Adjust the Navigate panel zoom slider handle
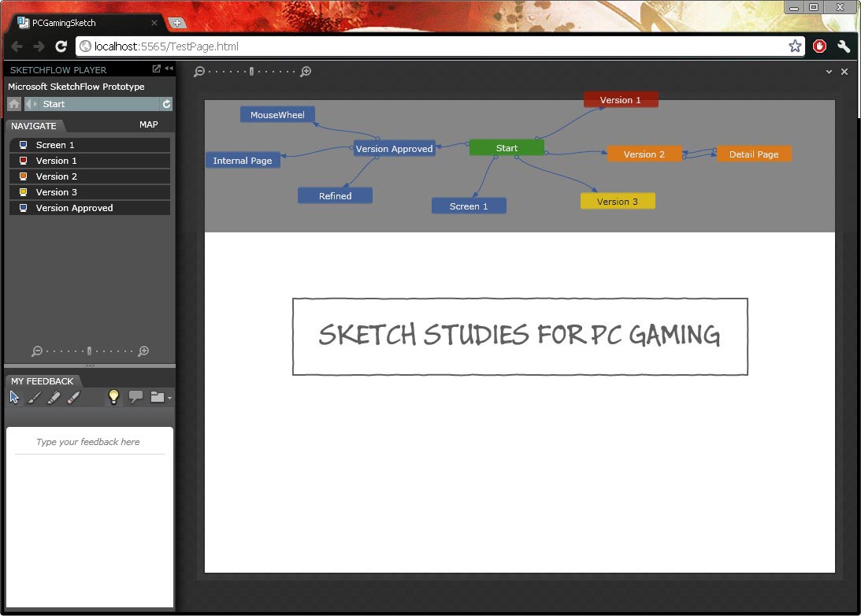This screenshot has width=861, height=616. coord(90,351)
